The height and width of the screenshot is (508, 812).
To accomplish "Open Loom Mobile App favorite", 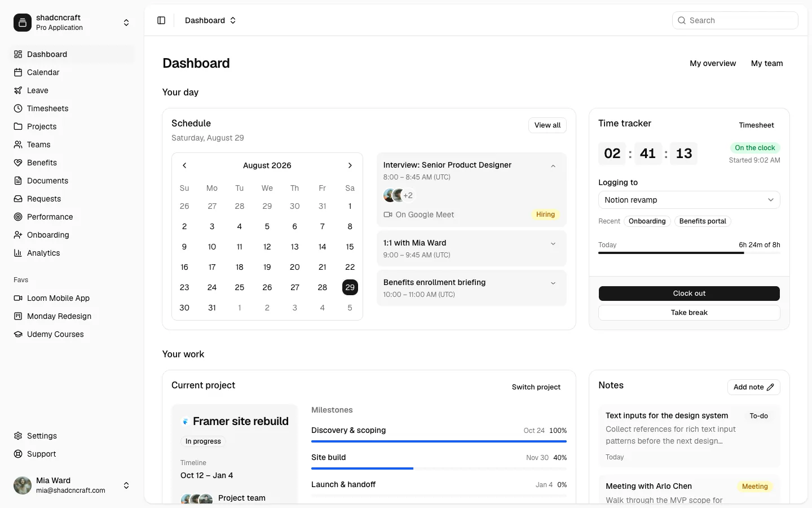I will pyautogui.click(x=72, y=298).
